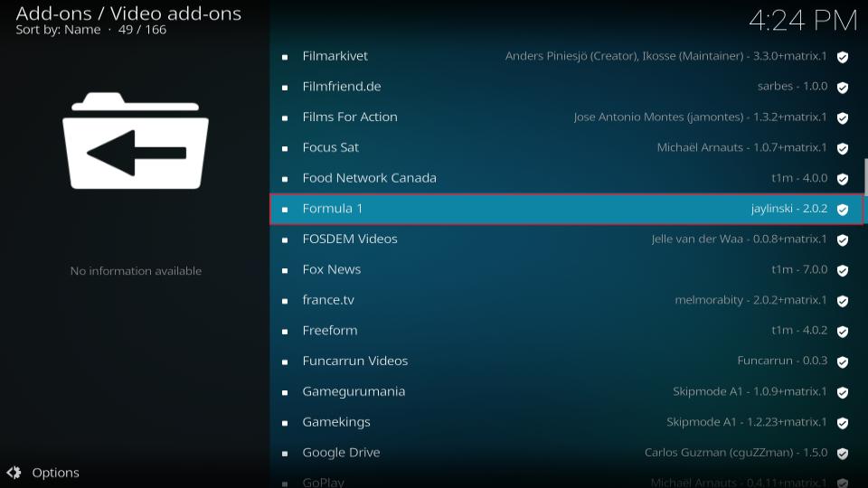
Task: Click the No information available text
Action: [136, 271]
